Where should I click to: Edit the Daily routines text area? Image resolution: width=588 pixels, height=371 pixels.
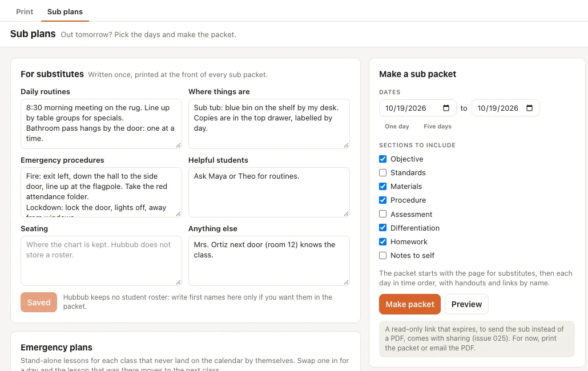(x=101, y=124)
